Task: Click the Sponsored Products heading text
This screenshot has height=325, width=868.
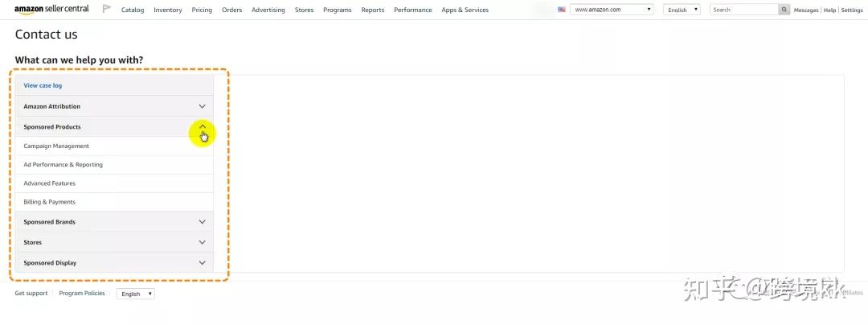Action: 52,127
